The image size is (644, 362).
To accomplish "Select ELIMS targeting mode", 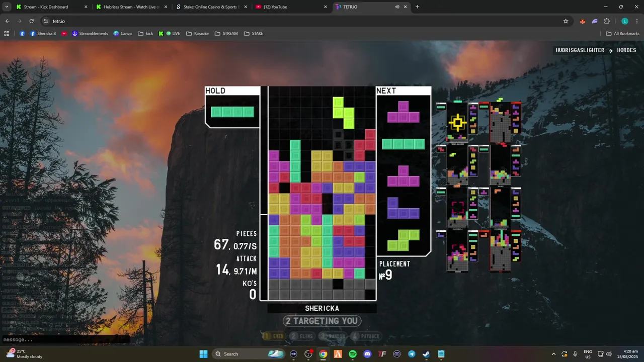I will click(302, 336).
